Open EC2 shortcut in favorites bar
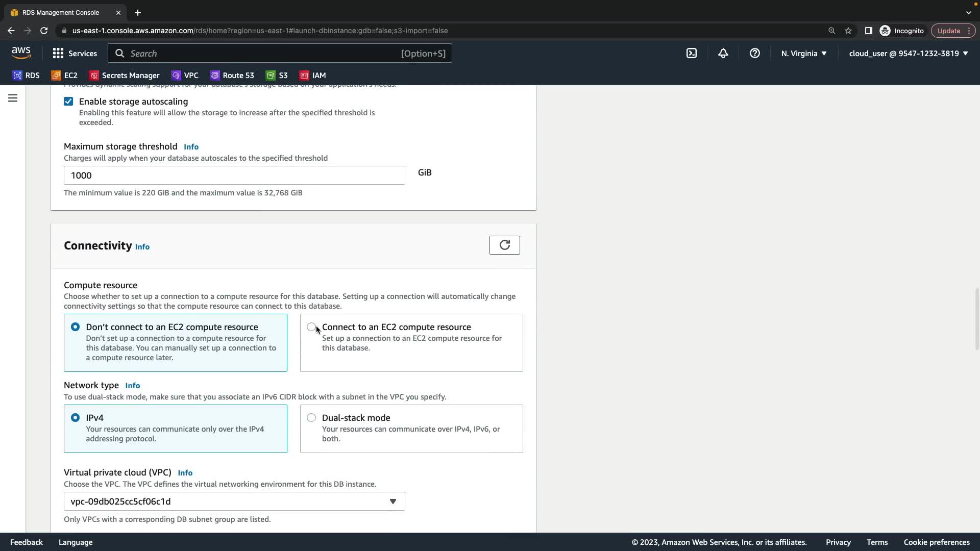The image size is (980, 551). coord(64,75)
